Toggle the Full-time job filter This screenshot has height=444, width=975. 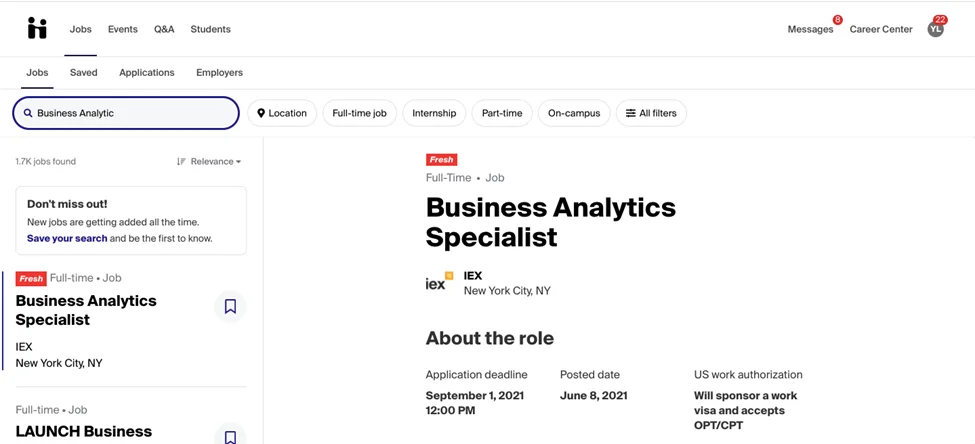click(359, 113)
